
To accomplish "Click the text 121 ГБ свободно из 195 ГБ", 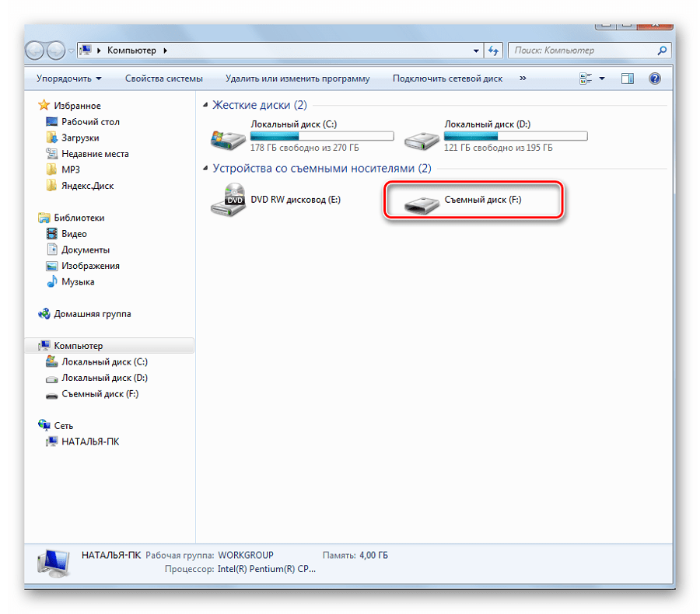I will [x=499, y=148].
